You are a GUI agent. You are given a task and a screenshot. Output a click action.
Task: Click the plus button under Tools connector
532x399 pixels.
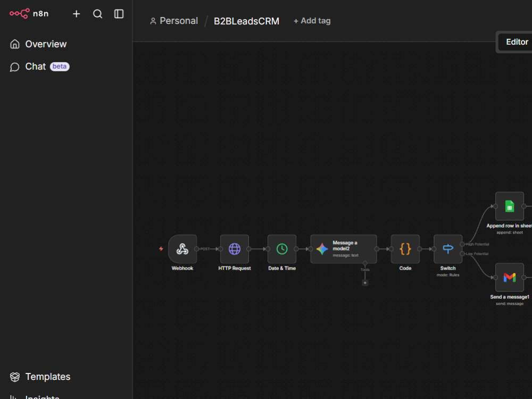click(365, 282)
